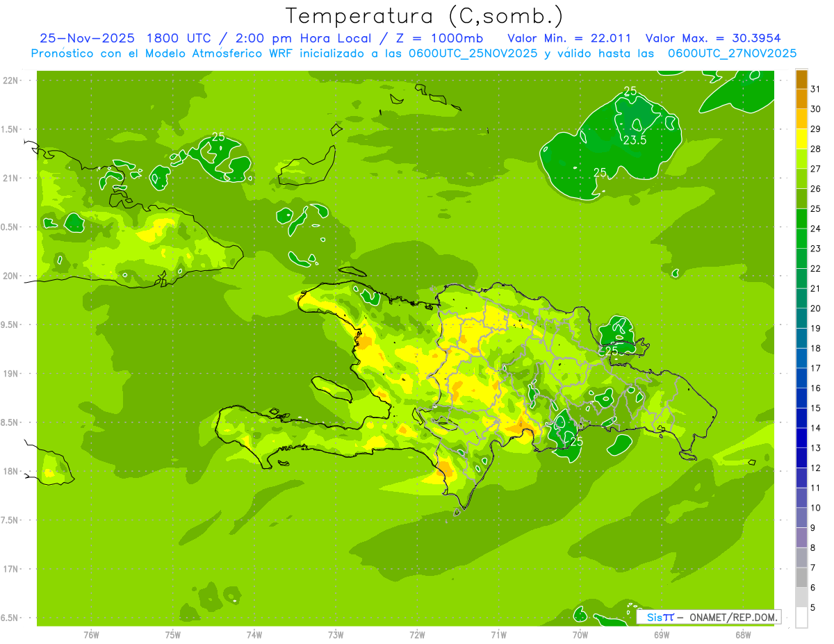Click the legend value "30"
Image resolution: width=834 pixels, height=644 pixels.
[x=815, y=109]
